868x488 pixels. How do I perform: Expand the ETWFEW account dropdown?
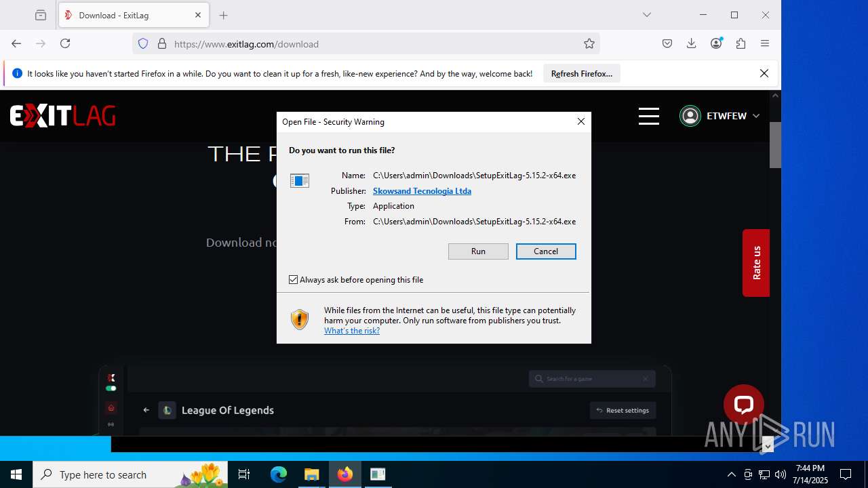coord(756,116)
